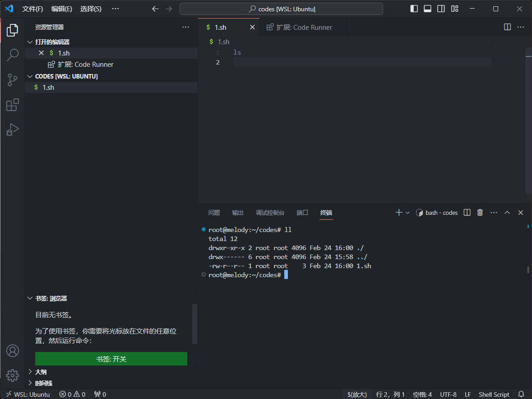Screen dimensions: 532x399
Task: Open the Run and Debug view
Action: (x=12, y=130)
